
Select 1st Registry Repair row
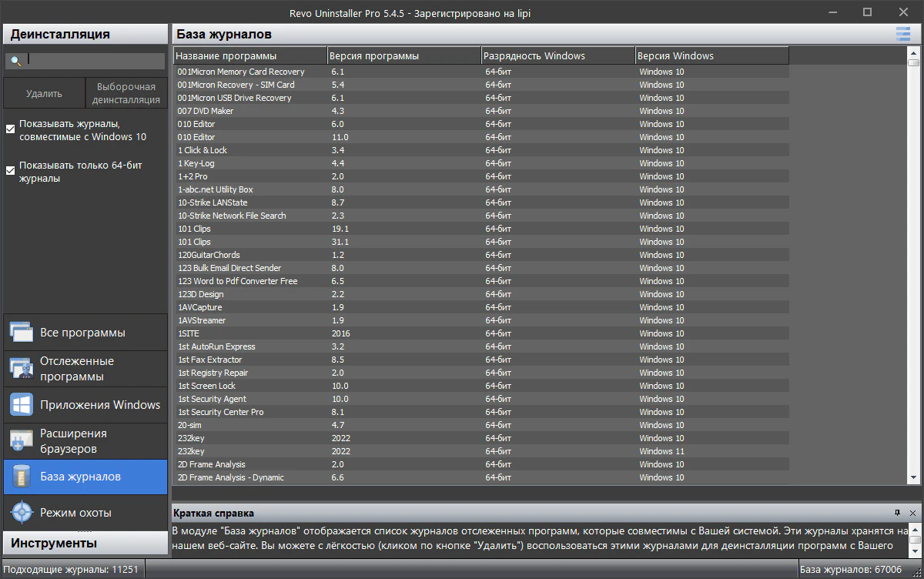481,373
